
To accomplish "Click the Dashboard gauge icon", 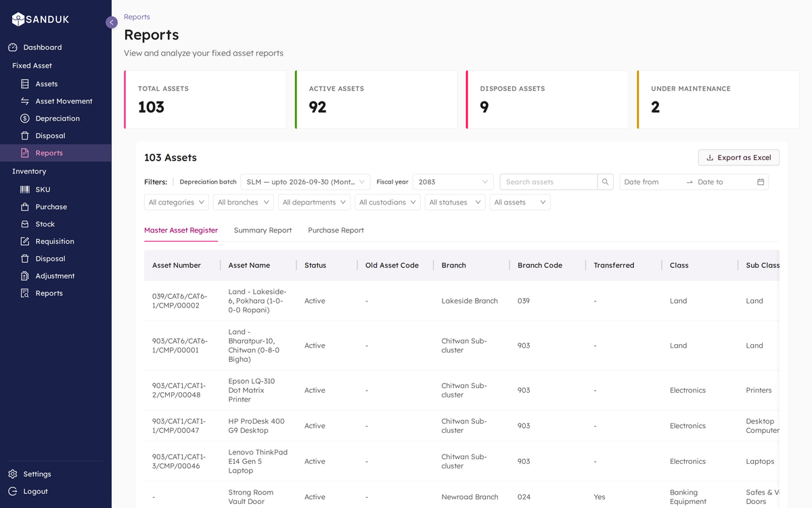I will (x=13, y=47).
